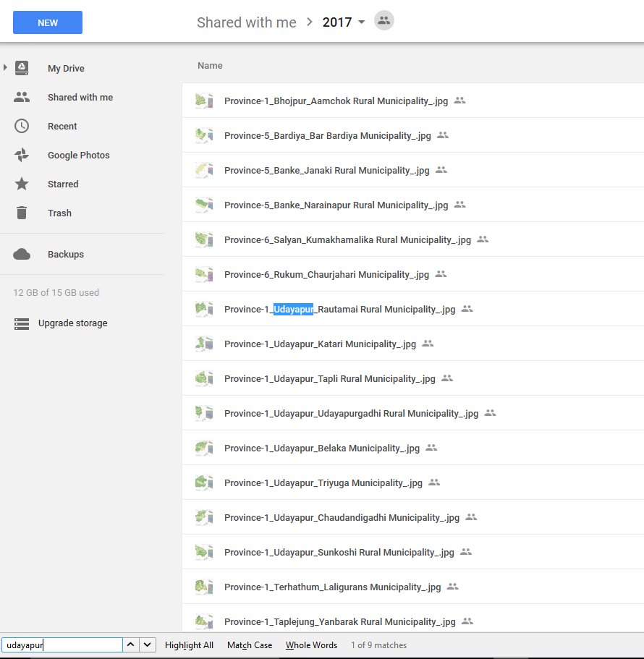Click the Starred star icon
This screenshot has height=659, width=644.
click(22, 184)
